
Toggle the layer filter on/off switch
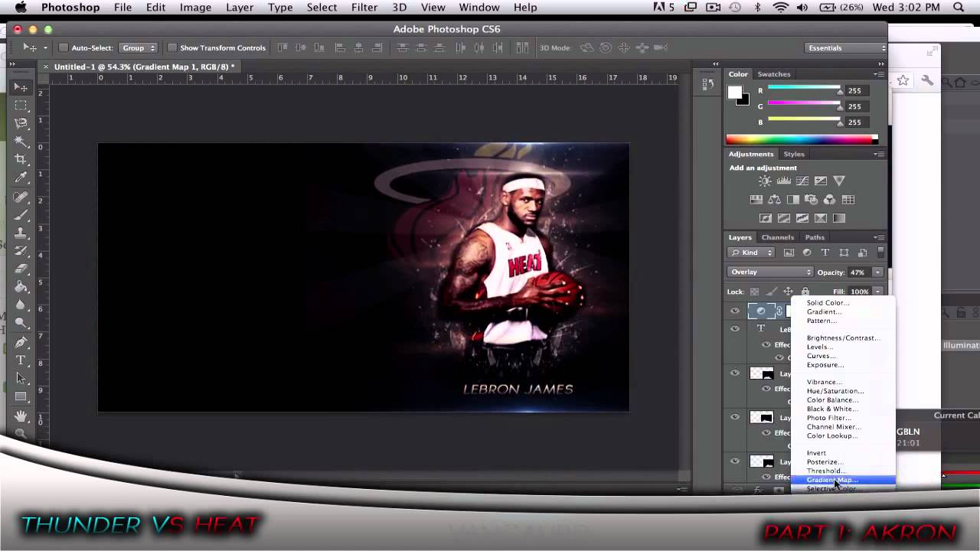(x=880, y=252)
